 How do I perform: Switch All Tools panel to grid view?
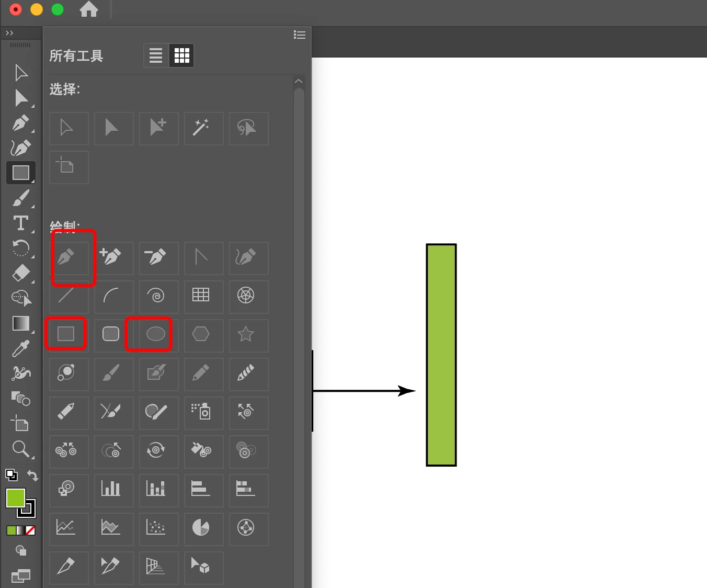[x=181, y=55]
